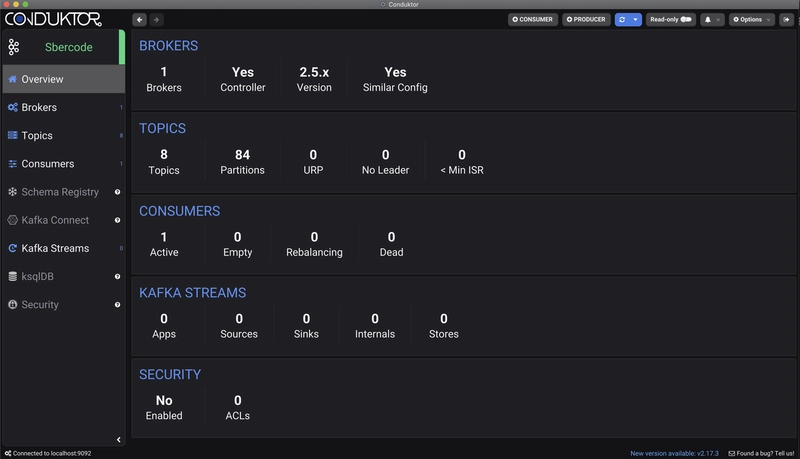Open the Options dropdown
The image size is (800, 459).
click(x=752, y=19)
